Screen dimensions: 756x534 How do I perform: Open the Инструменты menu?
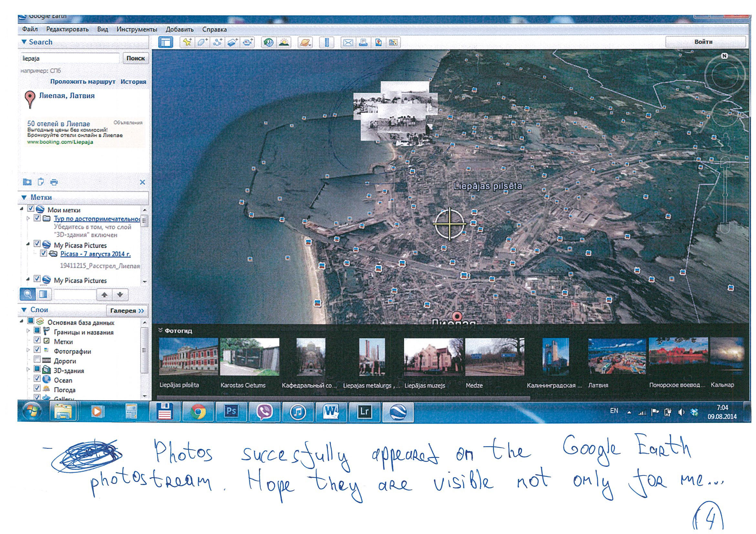click(137, 29)
